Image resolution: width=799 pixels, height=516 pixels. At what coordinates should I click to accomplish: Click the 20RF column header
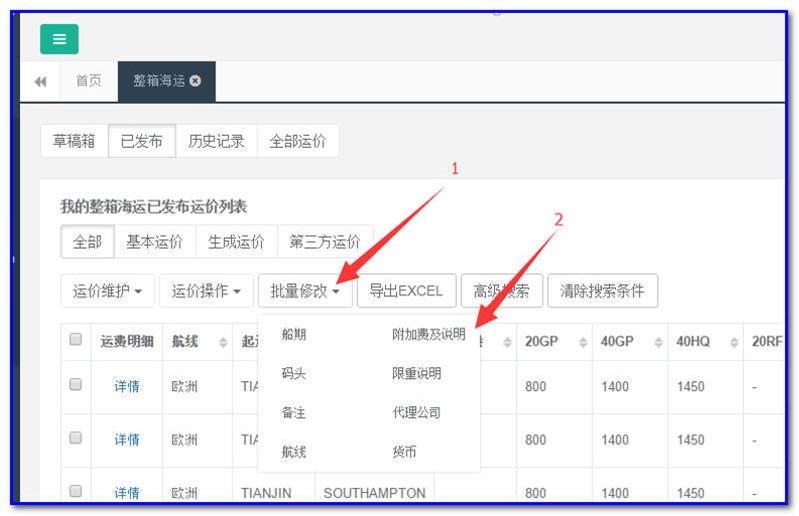pyautogui.click(x=767, y=342)
